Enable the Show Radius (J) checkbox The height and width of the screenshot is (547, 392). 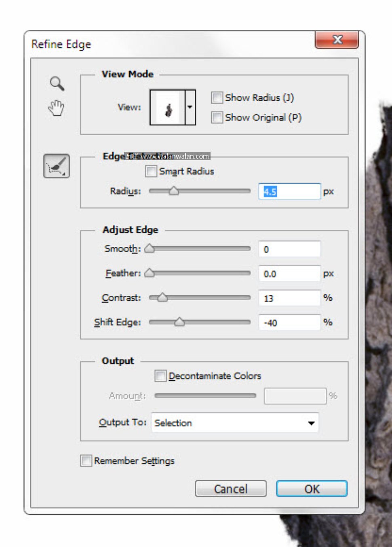point(217,98)
